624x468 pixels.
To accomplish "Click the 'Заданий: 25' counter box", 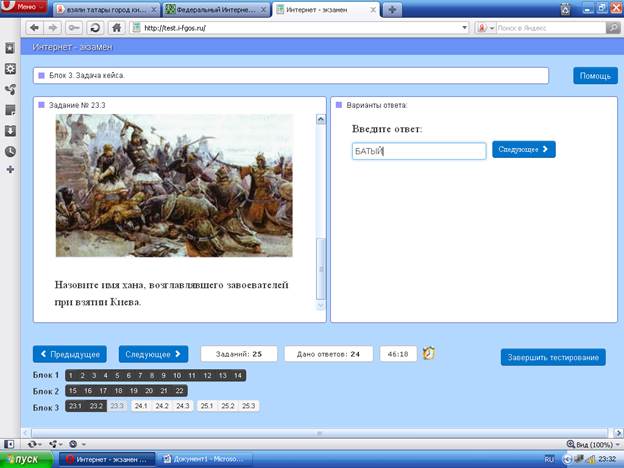I will coord(239,354).
